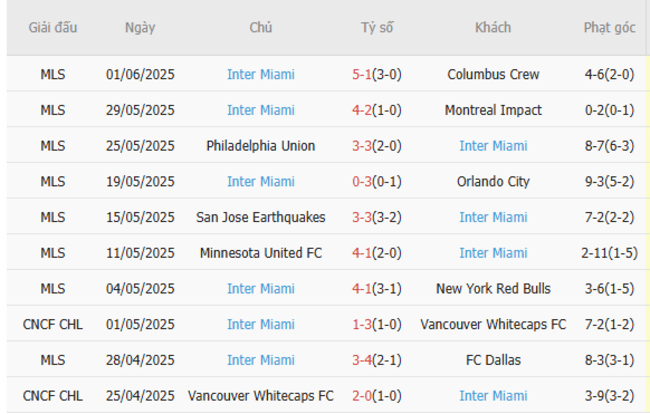Screen dimensions: 650x414
Task: Open New York Red Bulls link
Action: [493, 289]
